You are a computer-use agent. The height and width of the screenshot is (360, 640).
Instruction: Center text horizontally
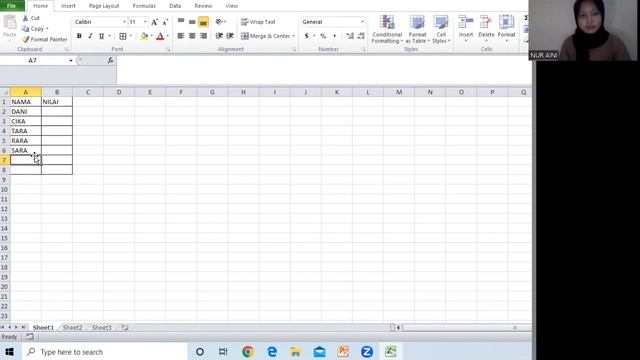click(192, 36)
